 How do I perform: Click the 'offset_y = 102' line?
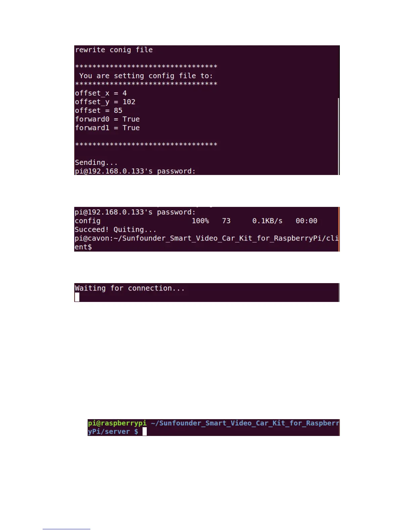click(105, 102)
